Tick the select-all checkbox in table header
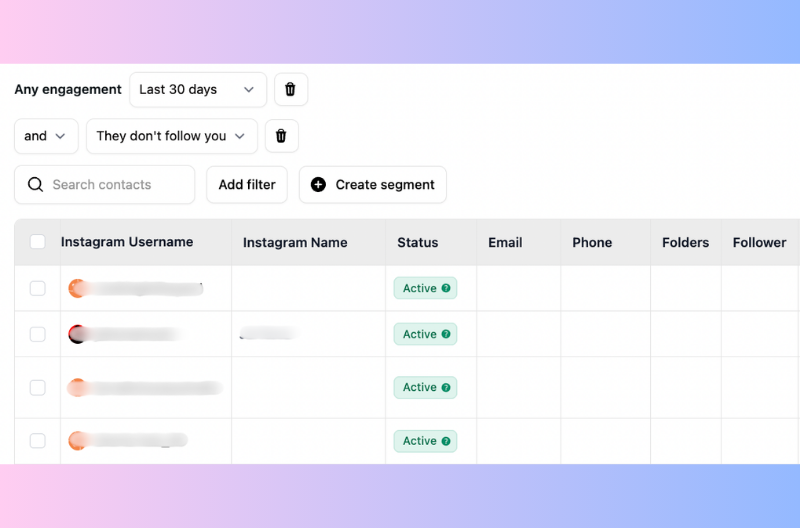 [37, 242]
